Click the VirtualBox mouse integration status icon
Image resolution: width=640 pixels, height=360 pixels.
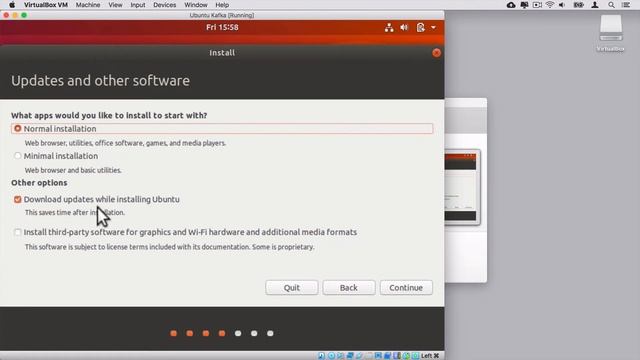[406, 356]
